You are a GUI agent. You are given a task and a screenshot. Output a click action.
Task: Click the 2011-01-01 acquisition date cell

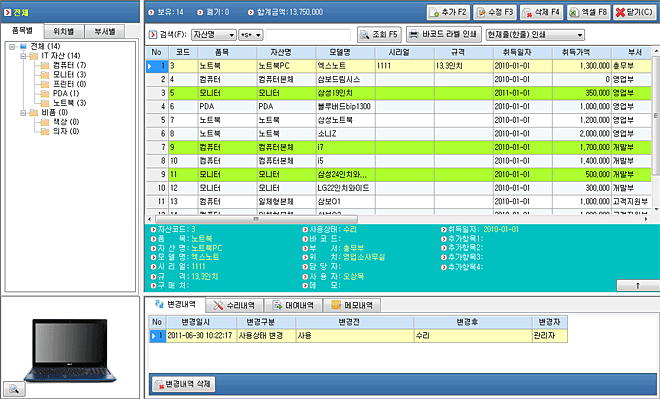tap(522, 93)
